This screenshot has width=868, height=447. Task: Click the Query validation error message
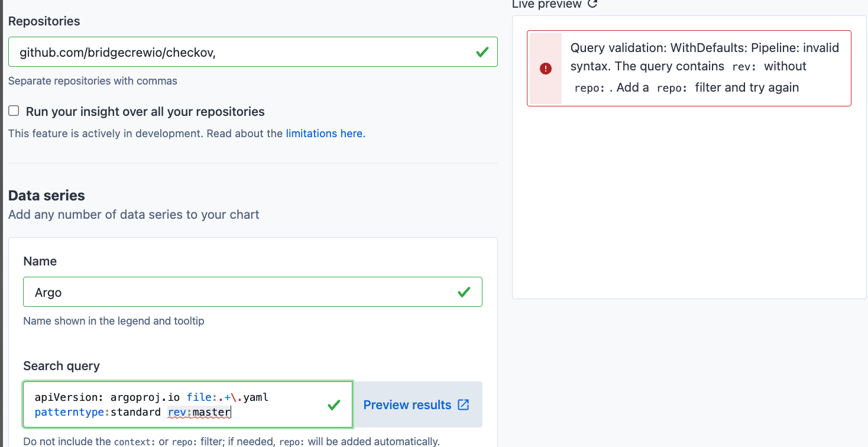pos(704,67)
